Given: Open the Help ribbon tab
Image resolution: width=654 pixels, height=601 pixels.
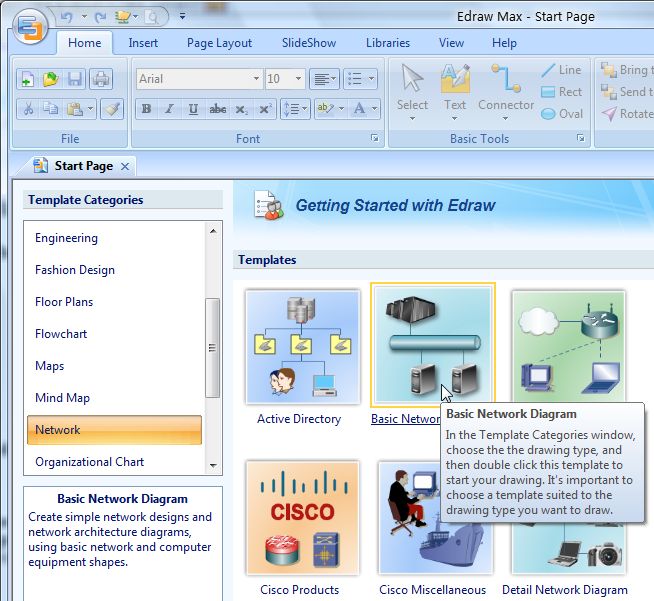Looking at the screenshot, I should tap(504, 43).
